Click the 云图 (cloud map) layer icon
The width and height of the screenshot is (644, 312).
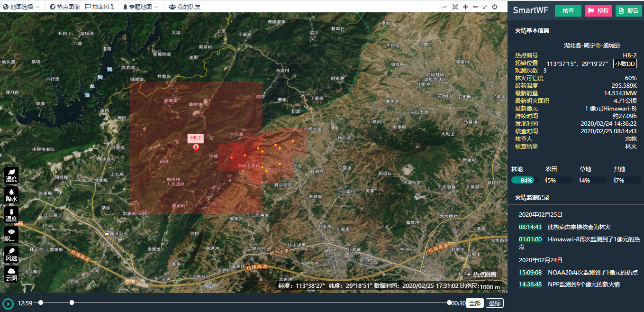(11, 274)
